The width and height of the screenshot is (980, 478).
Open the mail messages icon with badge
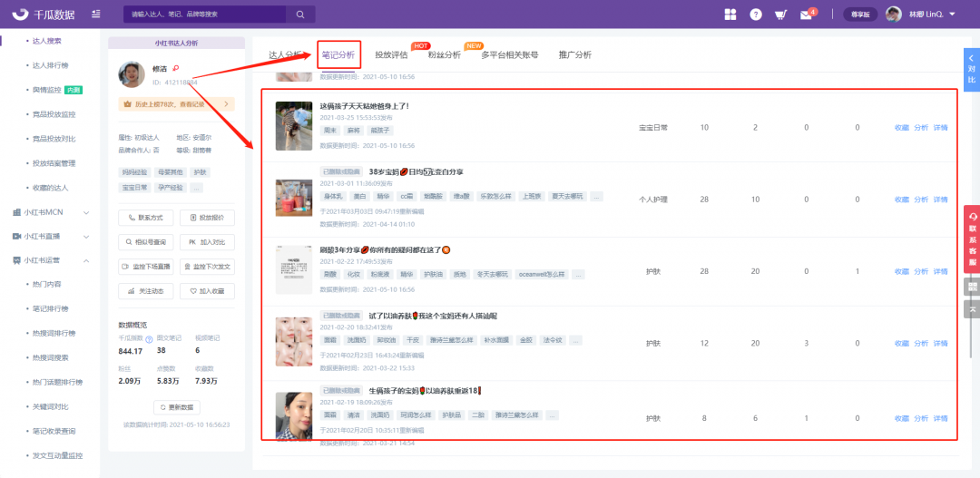tap(806, 15)
